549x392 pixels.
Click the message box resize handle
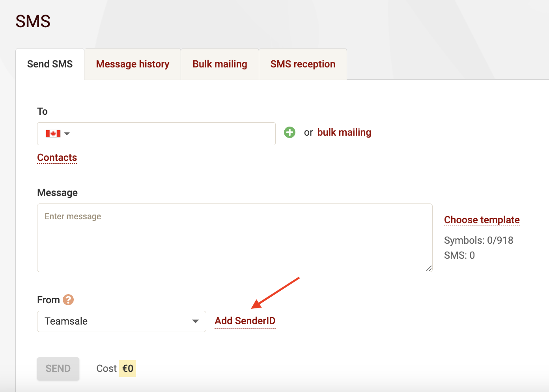click(x=428, y=268)
